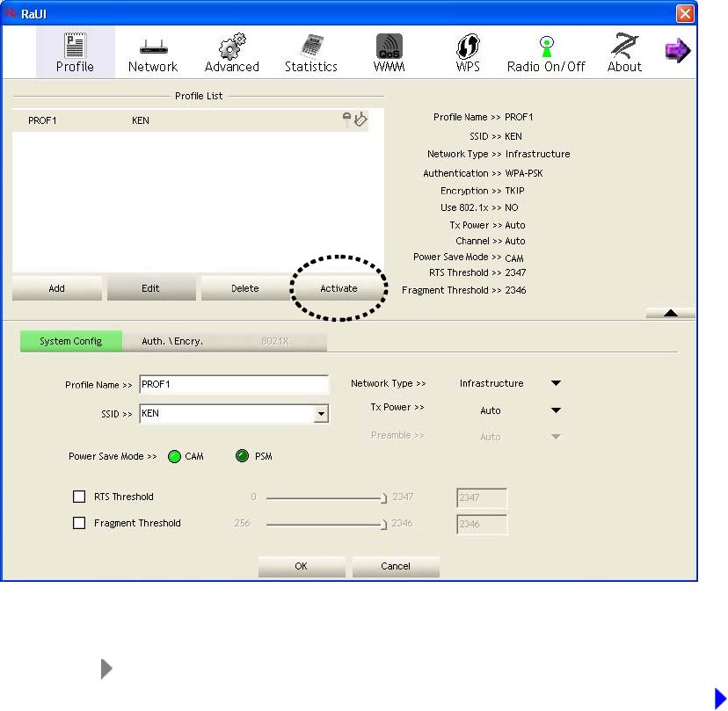The width and height of the screenshot is (728, 711).
Task: Click the RTS Threshold slider handle
Action: click(x=384, y=498)
